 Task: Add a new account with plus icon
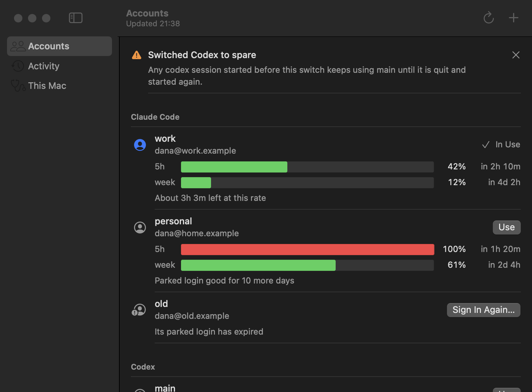pyautogui.click(x=513, y=18)
